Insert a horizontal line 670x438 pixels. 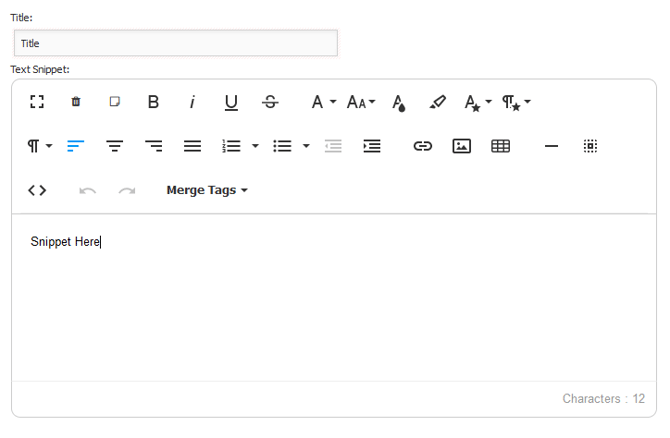point(551,146)
